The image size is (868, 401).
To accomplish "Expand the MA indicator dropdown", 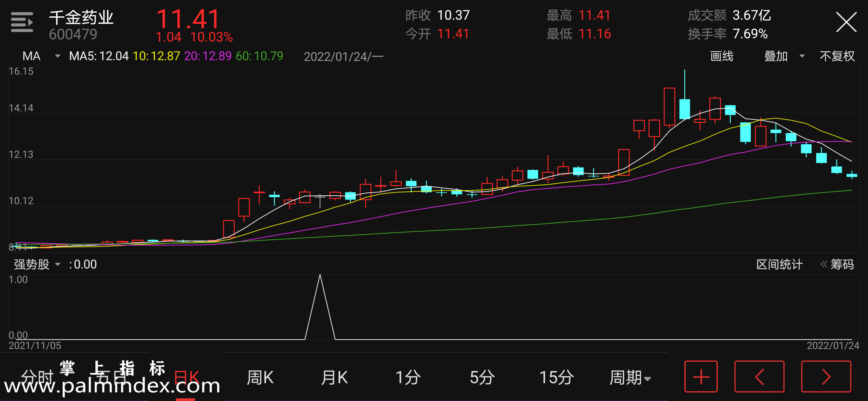I will pyautogui.click(x=41, y=56).
